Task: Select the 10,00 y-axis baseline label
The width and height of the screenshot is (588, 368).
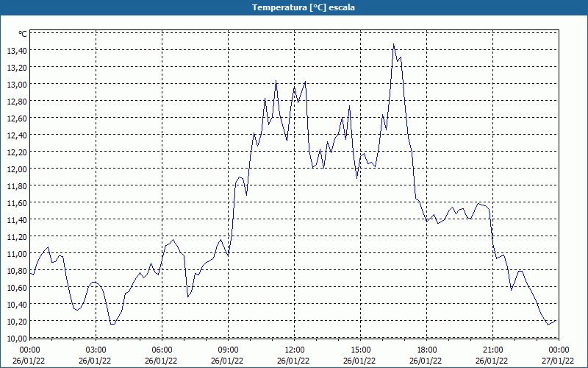Action: click(x=17, y=338)
